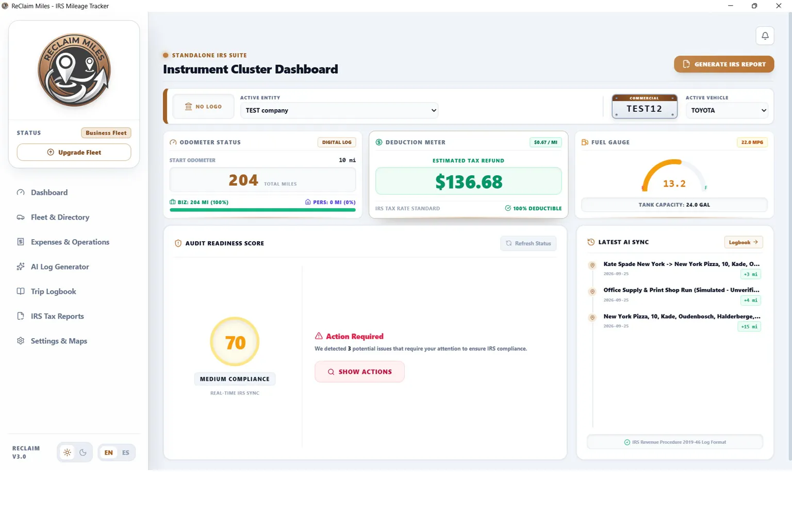Click the fuel gauge arc showing 13.2

(674, 175)
